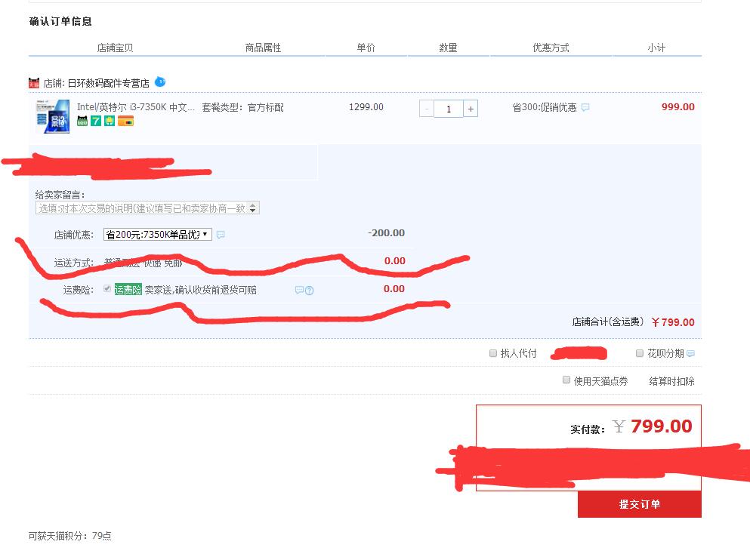Image resolution: width=750 pixels, height=560 pixels.
Task: Click the 提交订单 submit order button
Action: click(639, 504)
